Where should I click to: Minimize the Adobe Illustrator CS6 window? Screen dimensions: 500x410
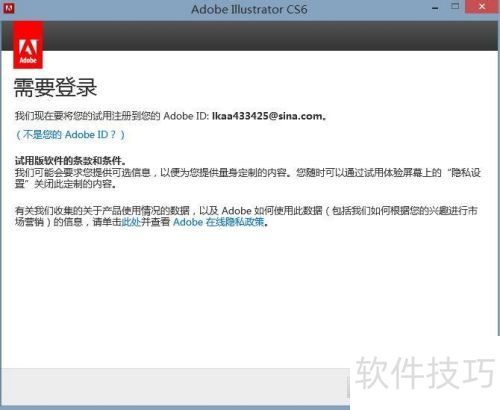pyautogui.click(x=435, y=8)
